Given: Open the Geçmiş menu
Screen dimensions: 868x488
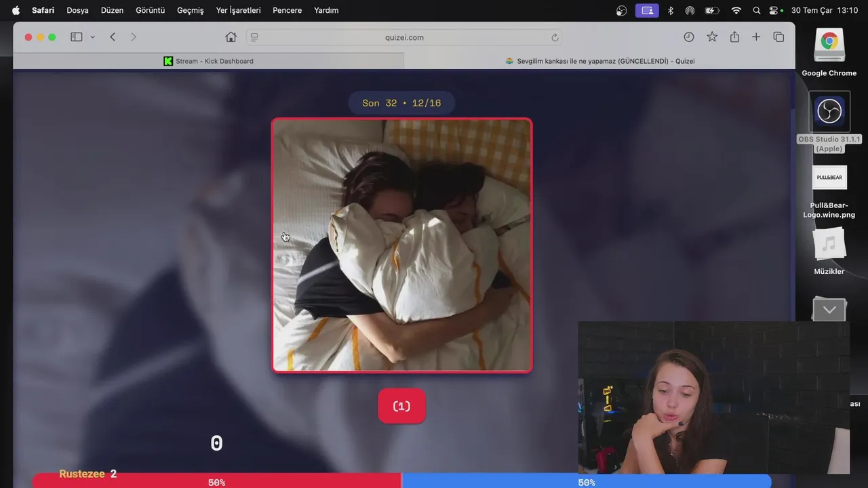Looking at the screenshot, I should click(x=191, y=10).
